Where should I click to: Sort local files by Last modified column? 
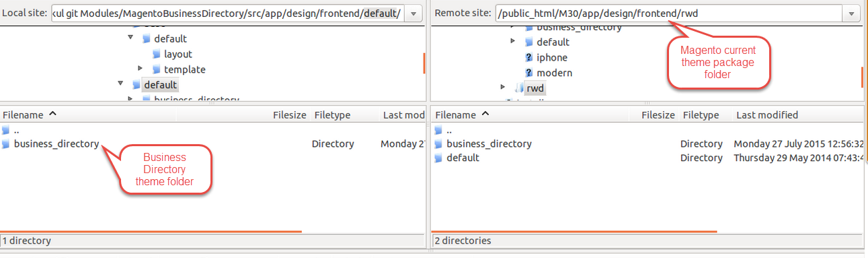402,115
